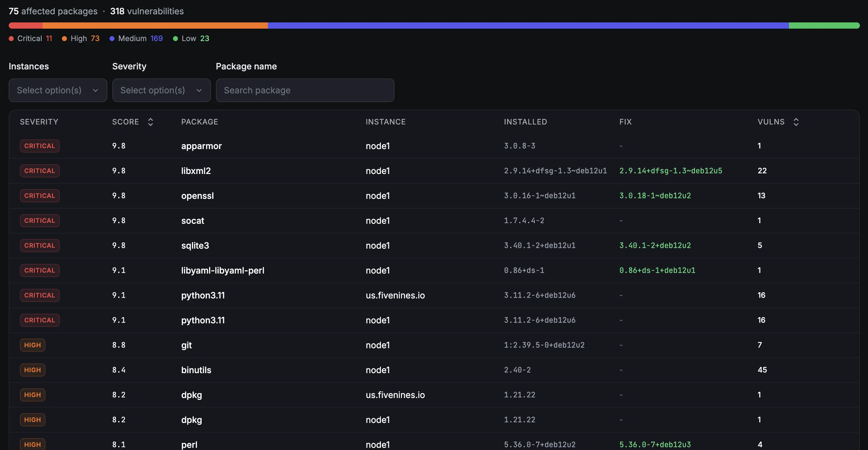Toggle Low filter in the severity legend
Viewport: 868px width, 450px height.
point(191,38)
